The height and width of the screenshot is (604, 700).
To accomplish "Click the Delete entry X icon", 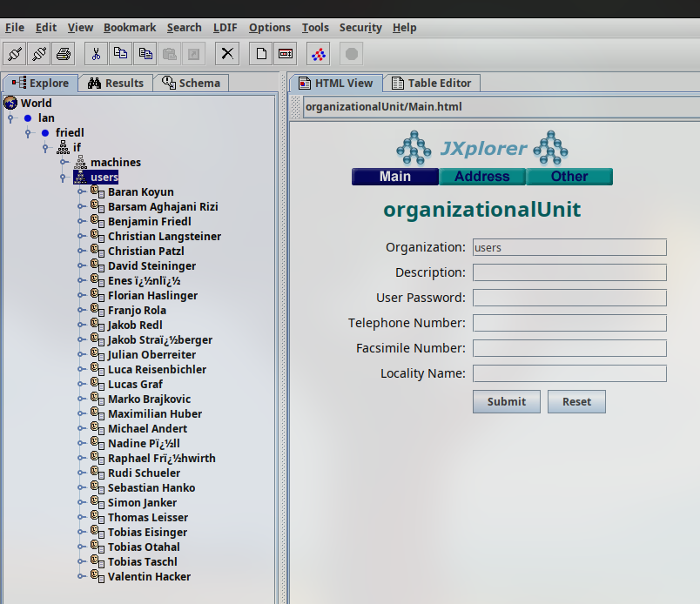I will click(226, 53).
